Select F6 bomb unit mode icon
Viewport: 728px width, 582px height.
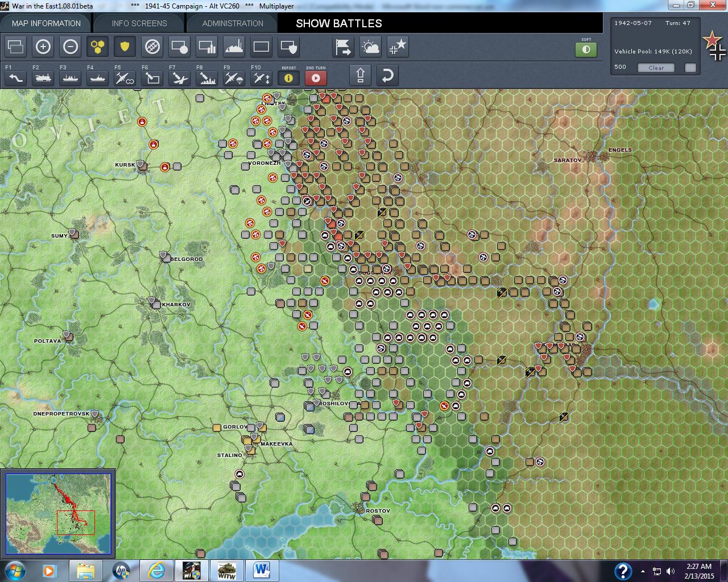(152, 77)
